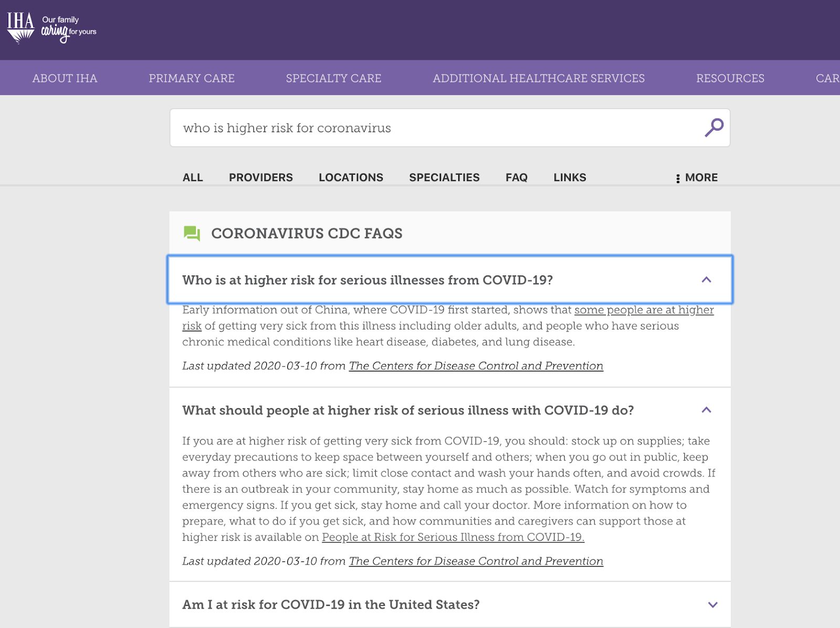Image resolution: width=840 pixels, height=628 pixels.
Task: Open Additional Healthcare Services menu
Action: pos(538,78)
